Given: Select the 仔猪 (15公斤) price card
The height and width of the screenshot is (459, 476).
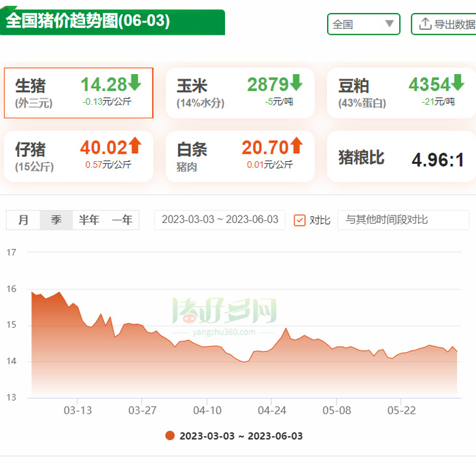Looking at the screenshot, I should click(x=79, y=156).
